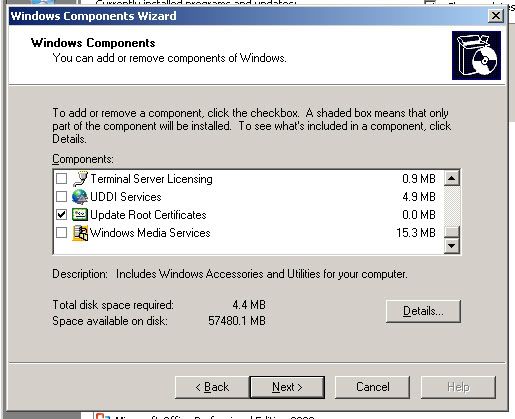Click the components list scrollbar thumb
Image resolution: width=515 pixels, height=419 pixels.
tap(452, 232)
